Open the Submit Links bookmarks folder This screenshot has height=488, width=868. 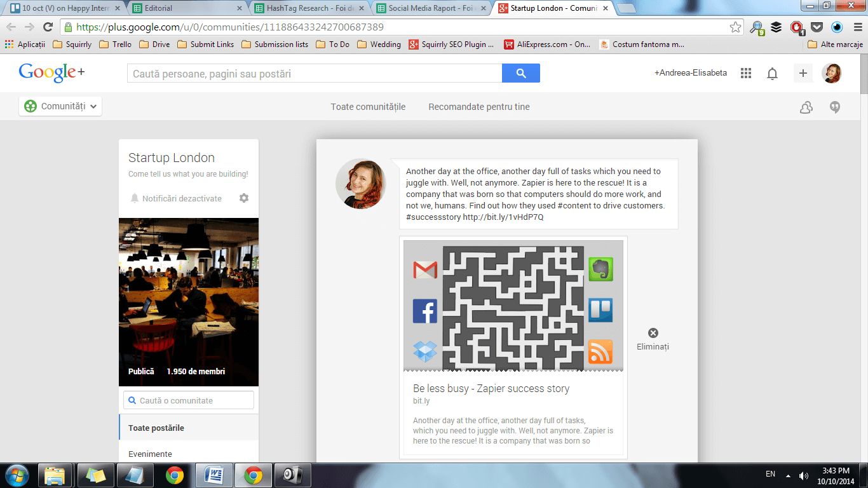(x=205, y=44)
